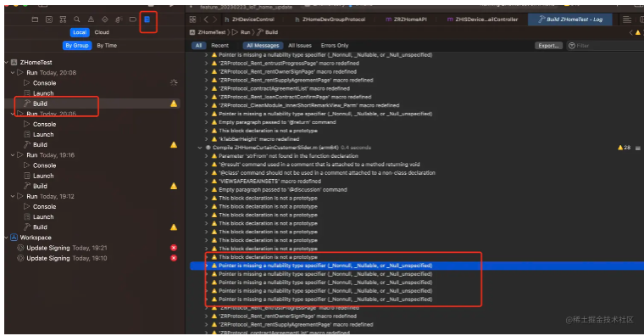The height and width of the screenshot is (336, 644).
Task: Open the Debug navigator icon
Action: tap(119, 20)
